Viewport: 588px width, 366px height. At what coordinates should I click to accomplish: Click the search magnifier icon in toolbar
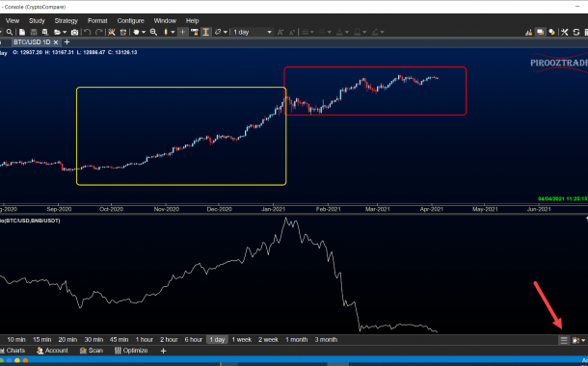(x=10, y=32)
